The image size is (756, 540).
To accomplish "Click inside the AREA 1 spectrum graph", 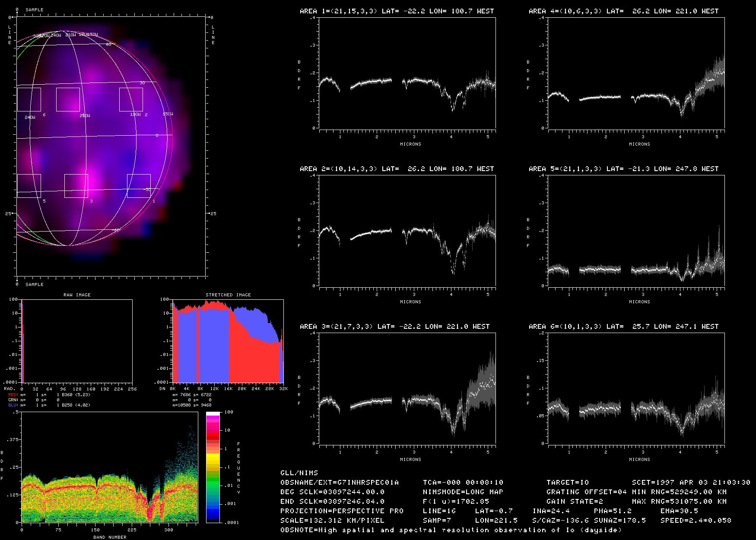I will (x=407, y=73).
